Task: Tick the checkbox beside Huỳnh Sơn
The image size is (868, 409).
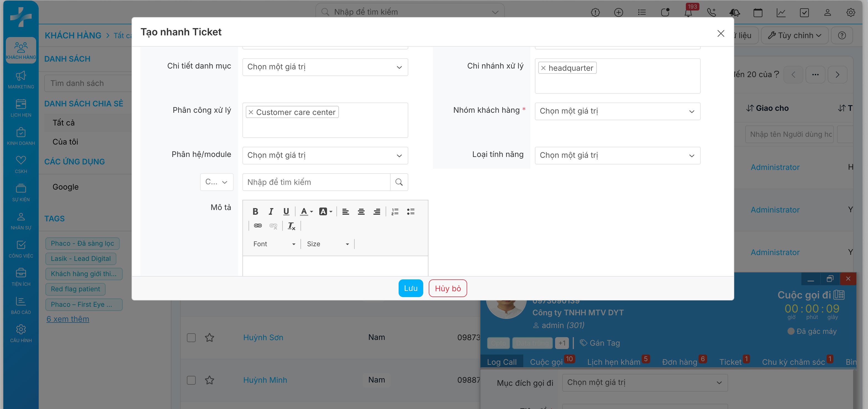Action: click(191, 338)
